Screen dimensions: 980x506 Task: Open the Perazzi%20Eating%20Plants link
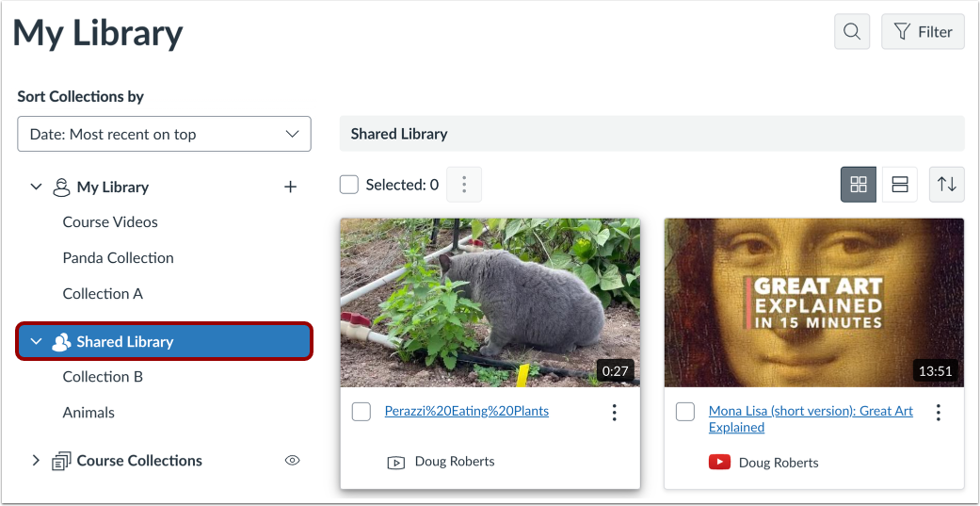pos(466,411)
